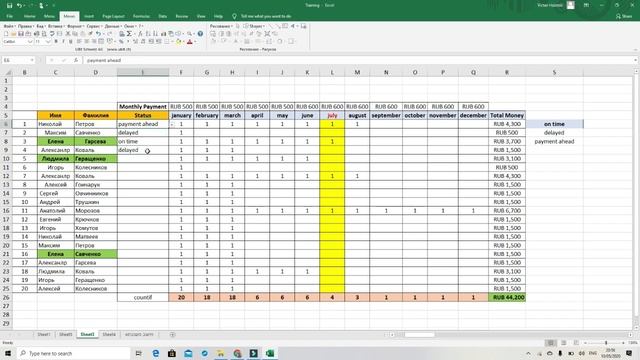The height and width of the screenshot is (360, 640).
Task: Open the Windows Start menu
Action: [8, 353]
